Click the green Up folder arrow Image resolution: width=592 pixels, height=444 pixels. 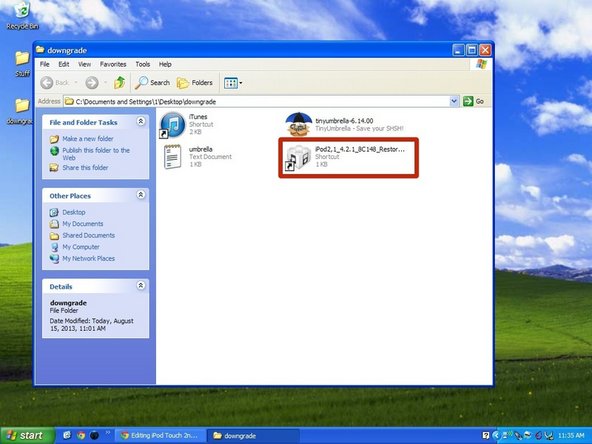(120, 82)
